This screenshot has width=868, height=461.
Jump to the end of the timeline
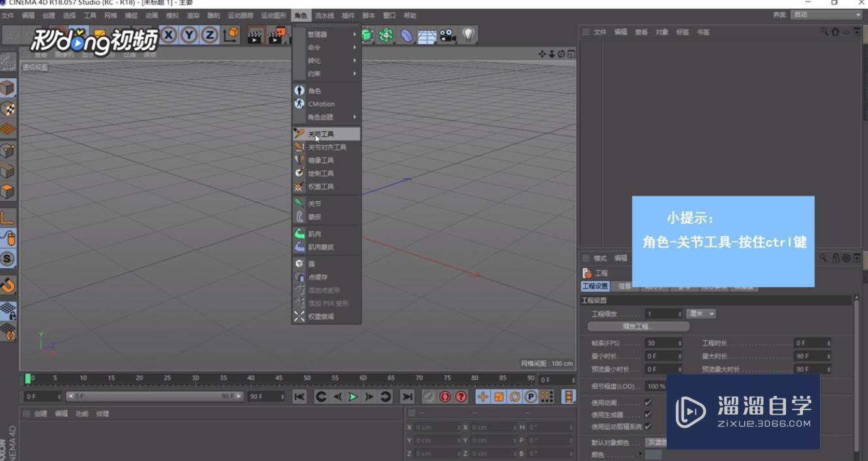[407, 397]
